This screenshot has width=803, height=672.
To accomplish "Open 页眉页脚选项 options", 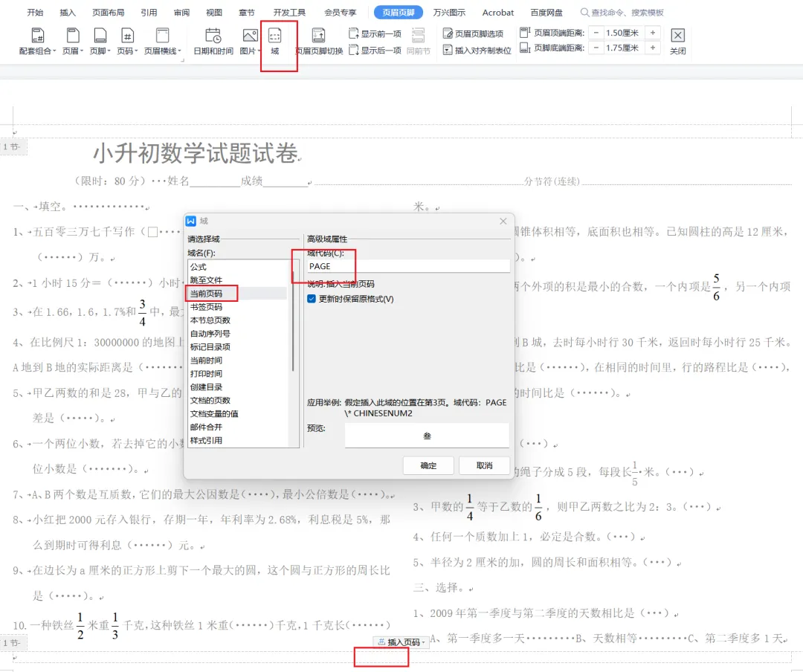I will click(x=473, y=33).
